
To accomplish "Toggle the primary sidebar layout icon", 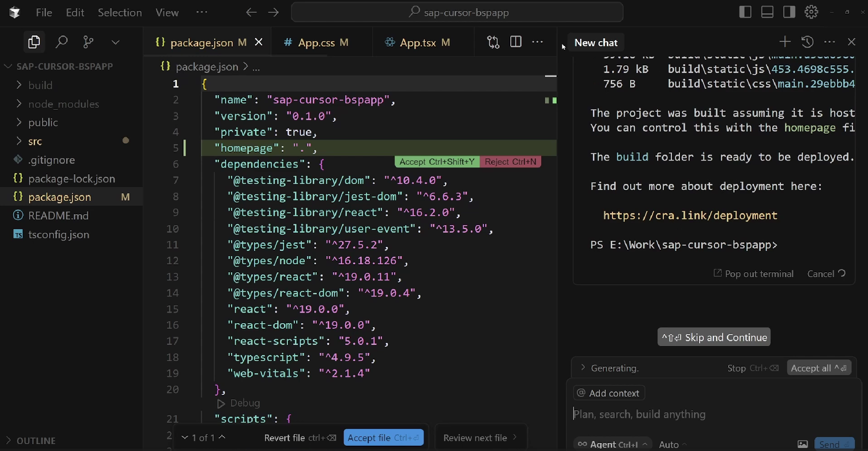I will [x=745, y=12].
